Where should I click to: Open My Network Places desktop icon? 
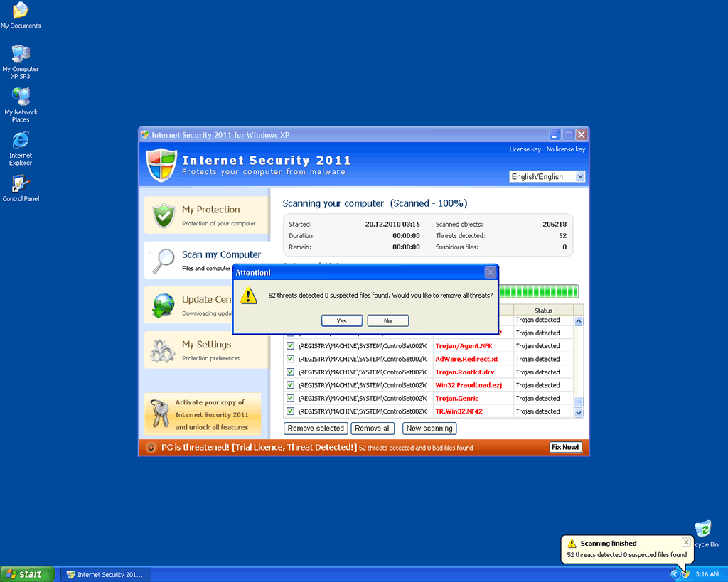21,97
